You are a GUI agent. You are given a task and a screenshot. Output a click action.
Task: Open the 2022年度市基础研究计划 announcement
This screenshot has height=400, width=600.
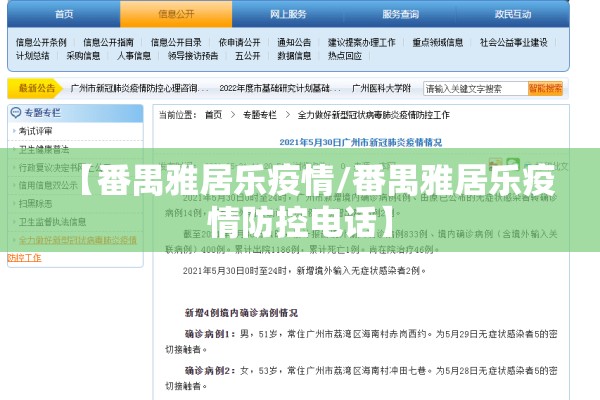click(279, 89)
